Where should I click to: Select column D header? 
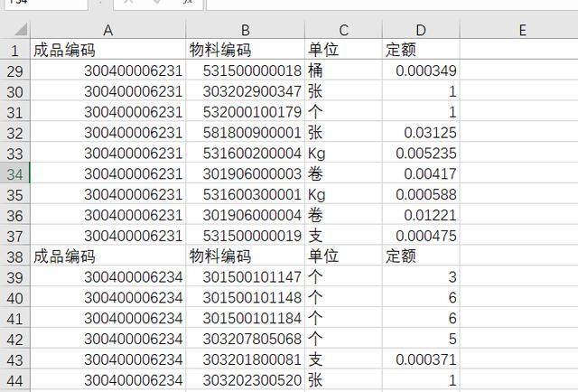(421, 30)
